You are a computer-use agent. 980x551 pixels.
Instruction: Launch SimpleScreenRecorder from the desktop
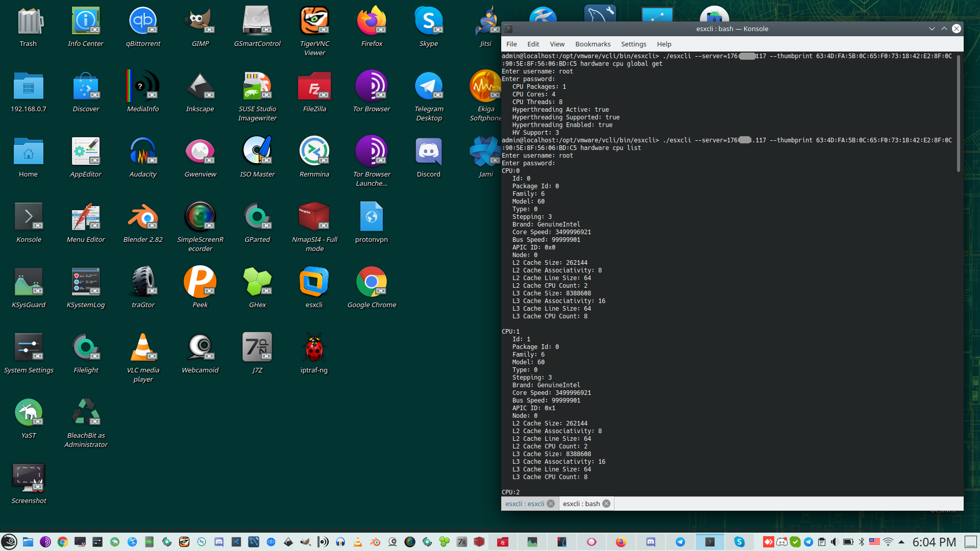(x=200, y=217)
